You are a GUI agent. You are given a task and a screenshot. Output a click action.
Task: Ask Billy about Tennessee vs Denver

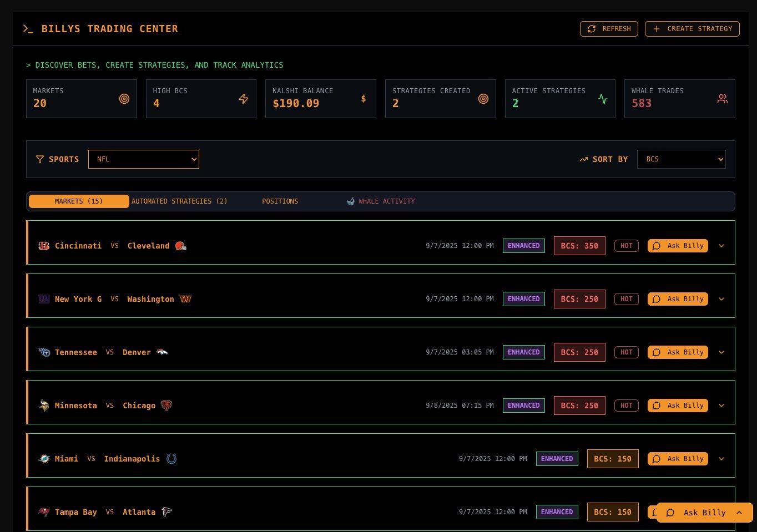(678, 352)
